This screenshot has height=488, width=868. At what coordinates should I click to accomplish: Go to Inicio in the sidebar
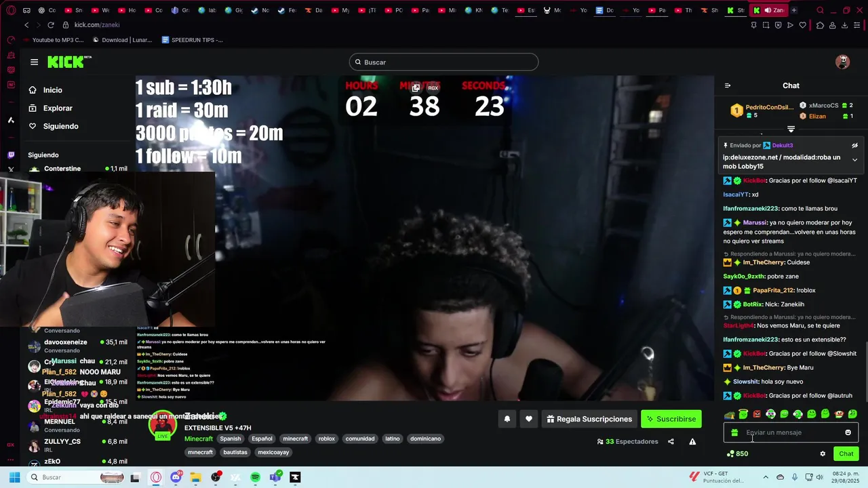pyautogui.click(x=52, y=90)
